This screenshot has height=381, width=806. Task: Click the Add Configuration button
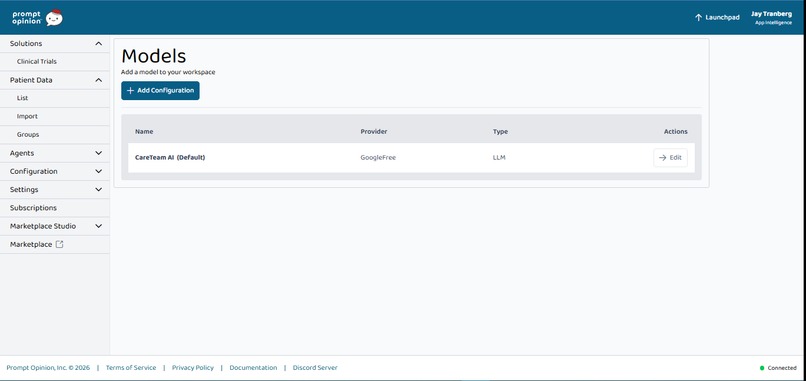(x=160, y=90)
